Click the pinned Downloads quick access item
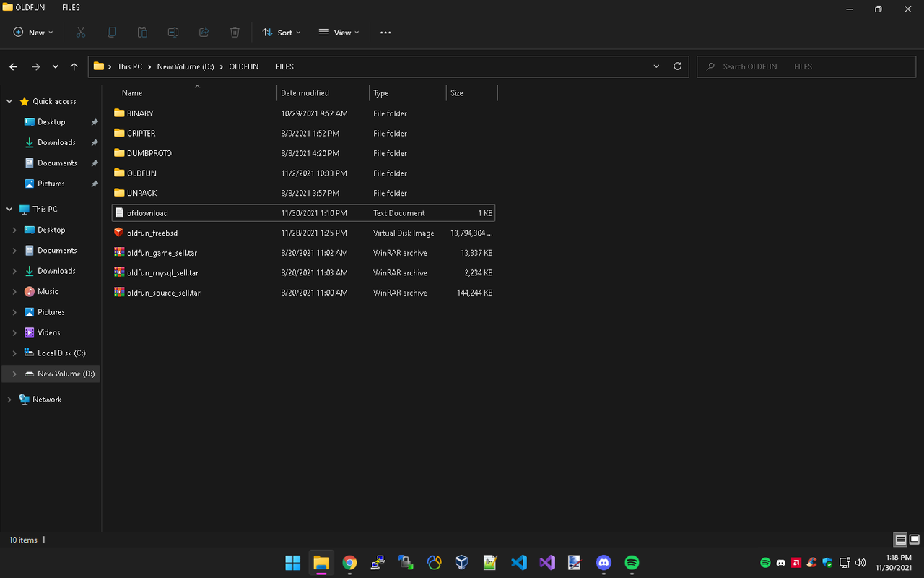Viewport: 924px width, 578px height. point(56,143)
